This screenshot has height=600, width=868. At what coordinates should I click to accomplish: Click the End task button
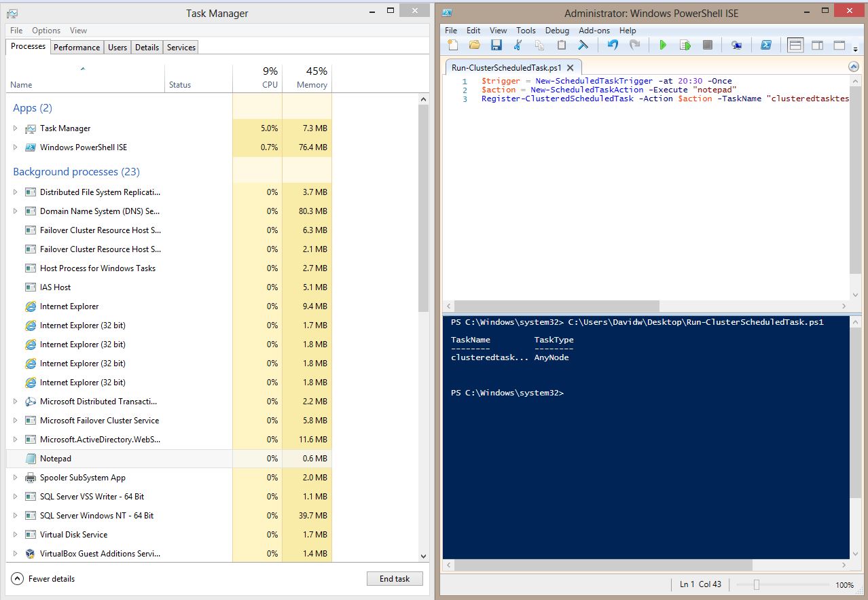pyautogui.click(x=395, y=579)
